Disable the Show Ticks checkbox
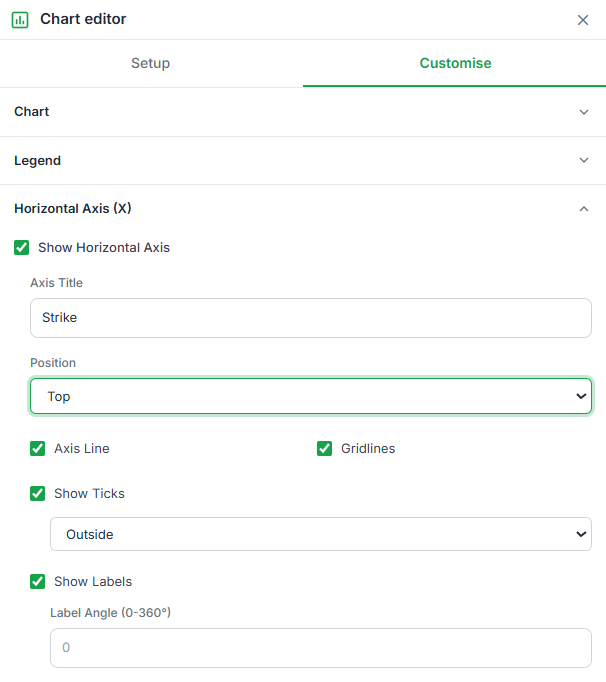Viewport: 606px width, 682px height. click(x=37, y=494)
